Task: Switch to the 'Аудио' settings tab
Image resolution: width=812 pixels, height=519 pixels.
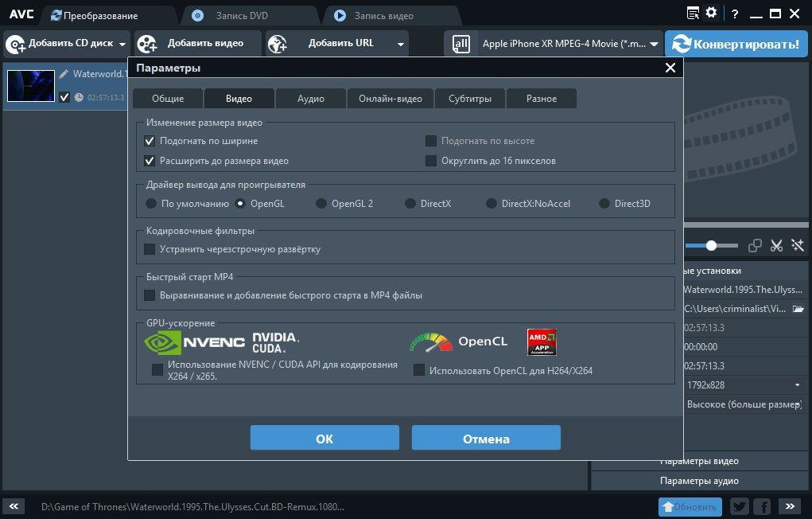Action: point(310,99)
